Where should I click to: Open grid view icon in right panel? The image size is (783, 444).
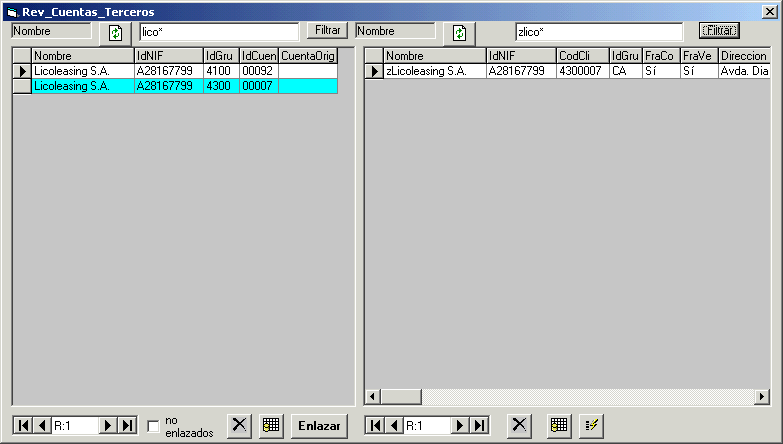pyautogui.click(x=559, y=425)
